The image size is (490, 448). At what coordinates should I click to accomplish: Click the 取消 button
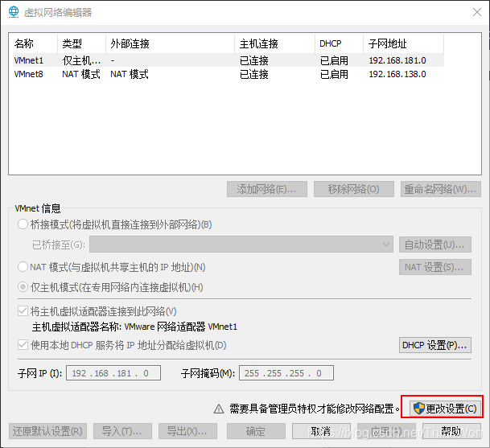tap(321, 431)
